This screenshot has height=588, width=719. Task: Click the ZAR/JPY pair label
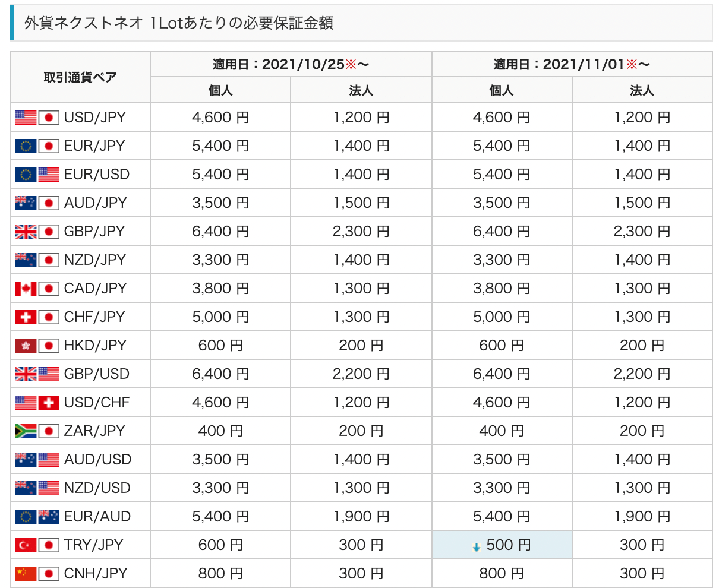point(94,431)
